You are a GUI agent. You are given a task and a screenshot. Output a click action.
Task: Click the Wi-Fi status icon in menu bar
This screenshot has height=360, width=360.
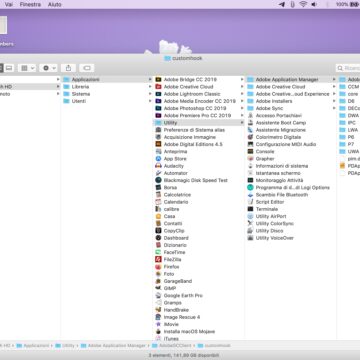click(303, 4)
